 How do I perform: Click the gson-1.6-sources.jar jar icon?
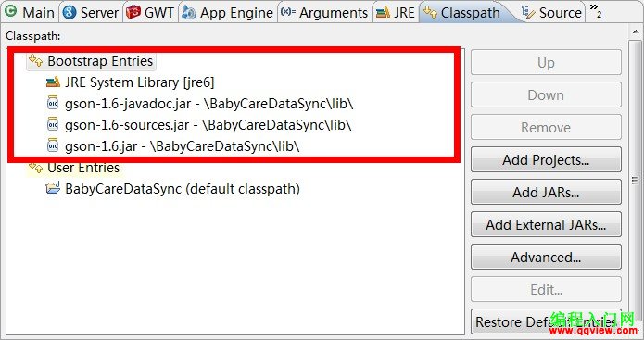[53, 124]
